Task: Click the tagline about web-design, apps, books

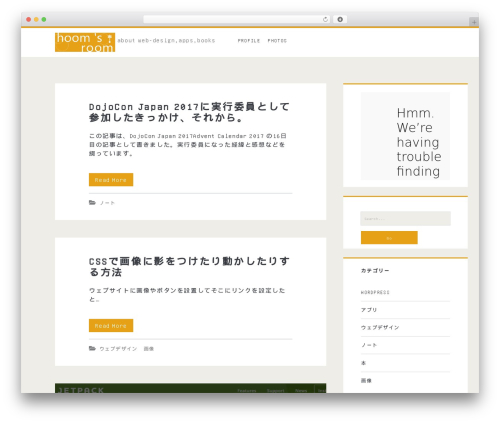Action: pos(166,41)
